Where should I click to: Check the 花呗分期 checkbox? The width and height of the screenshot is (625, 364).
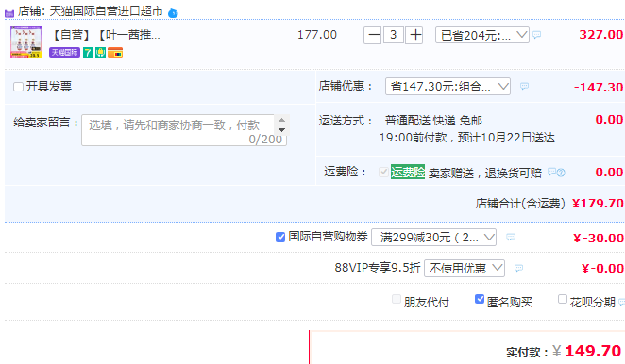[x=563, y=299]
